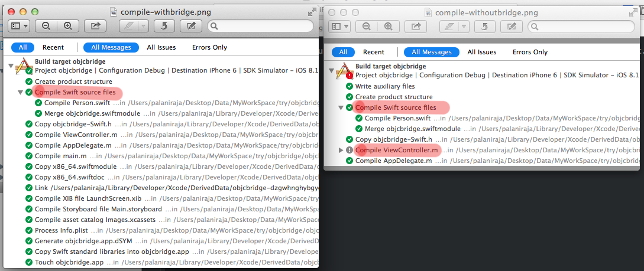
Task: Click search field in compile-withoutbridge window
Action: (581, 26)
